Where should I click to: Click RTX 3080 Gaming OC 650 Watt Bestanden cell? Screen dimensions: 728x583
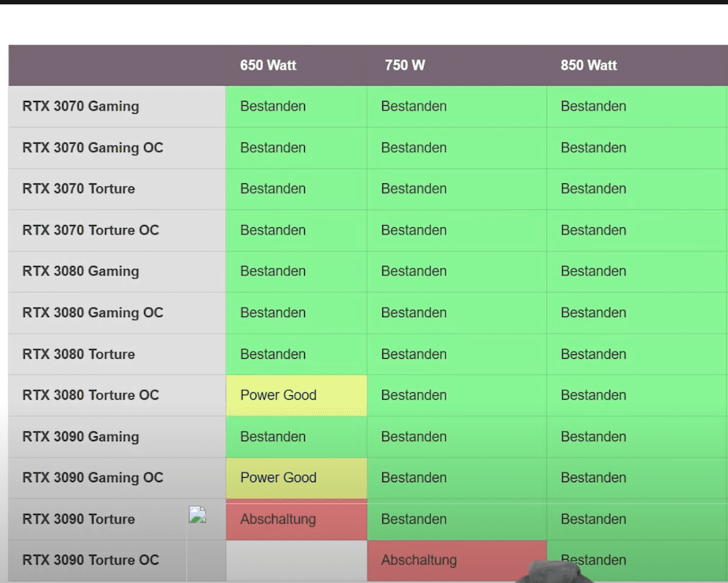tap(296, 313)
